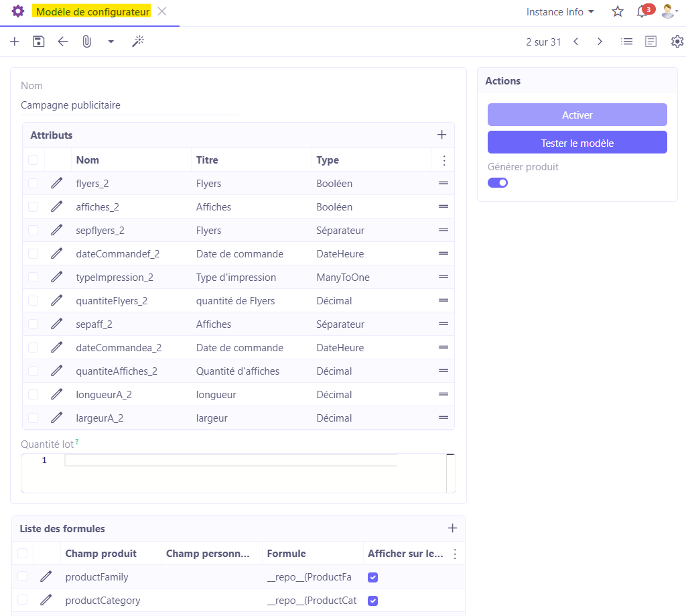686x616 pixels.
Task: Check the flyers_2 row checkbox
Action: coord(33,183)
